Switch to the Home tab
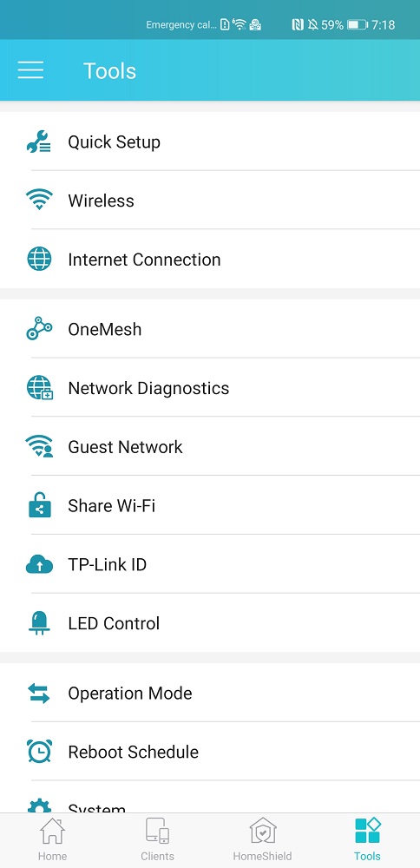Viewport: 420px width, 868px height. coord(52,840)
